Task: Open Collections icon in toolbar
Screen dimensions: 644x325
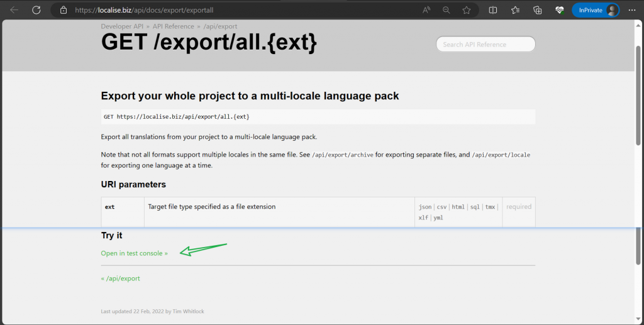Action: coord(537,10)
